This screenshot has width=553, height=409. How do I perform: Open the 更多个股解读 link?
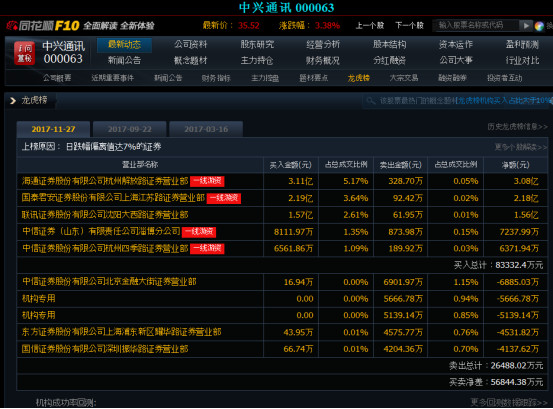click(521, 147)
